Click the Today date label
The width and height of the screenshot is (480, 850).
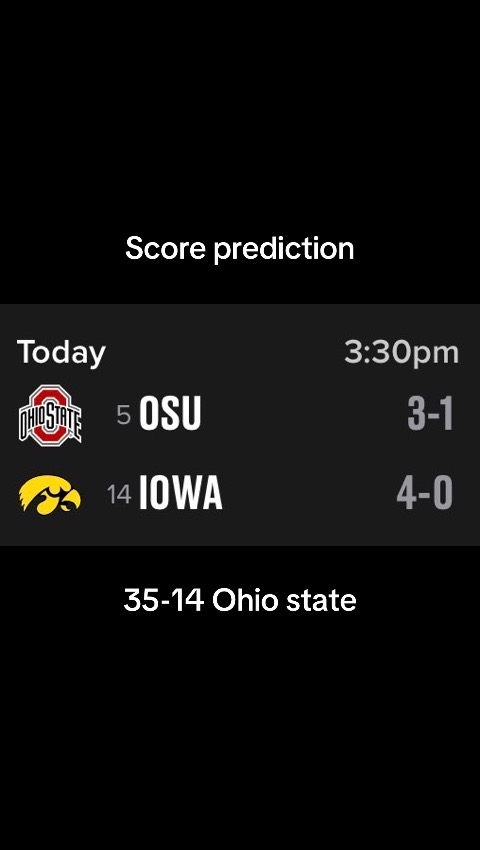[61, 353]
